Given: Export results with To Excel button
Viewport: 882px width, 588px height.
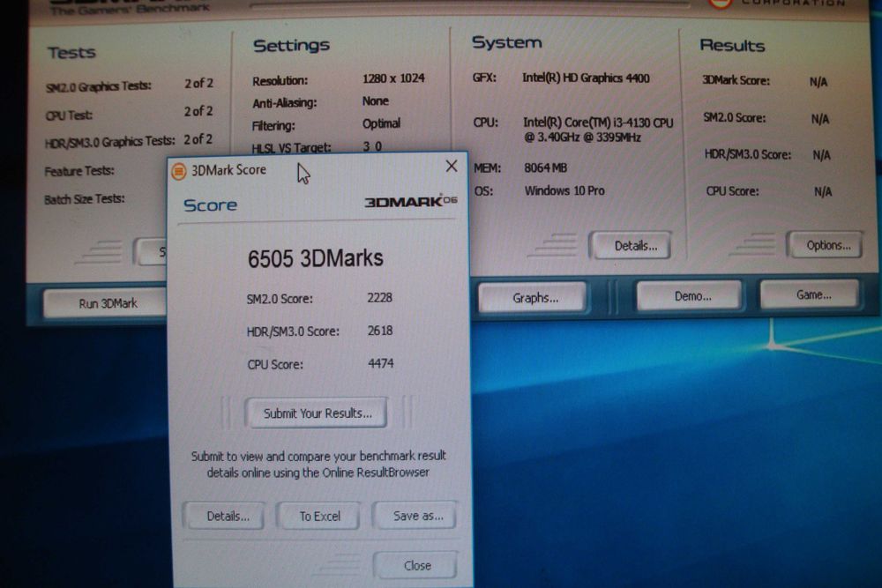Looking at the screenshot, I should click(x=319, y=516).
